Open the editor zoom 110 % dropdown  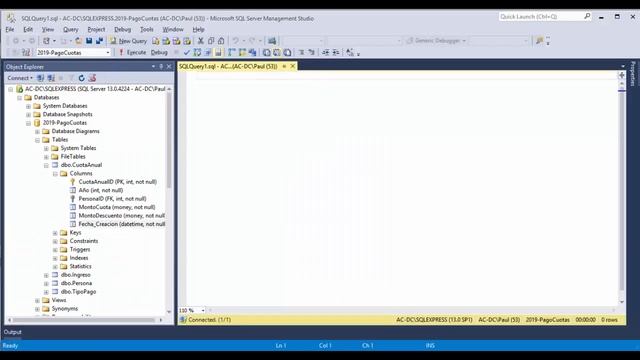203,311
